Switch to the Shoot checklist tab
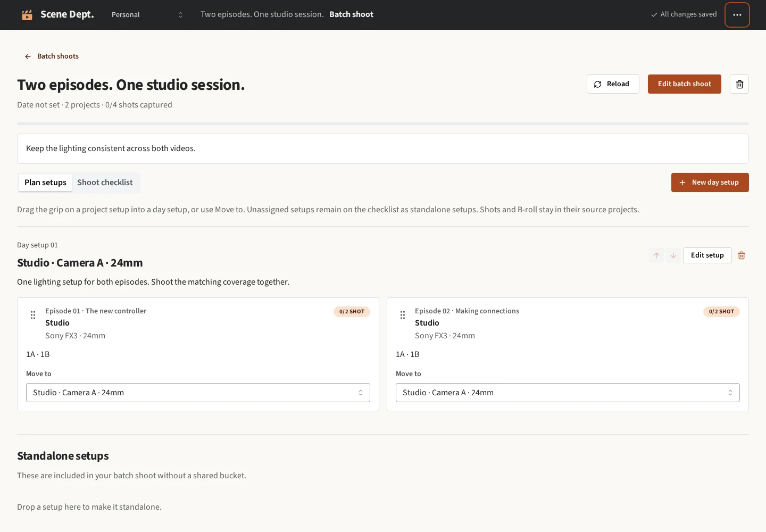Viewport: 766px width, 532px height. (105, 182)
